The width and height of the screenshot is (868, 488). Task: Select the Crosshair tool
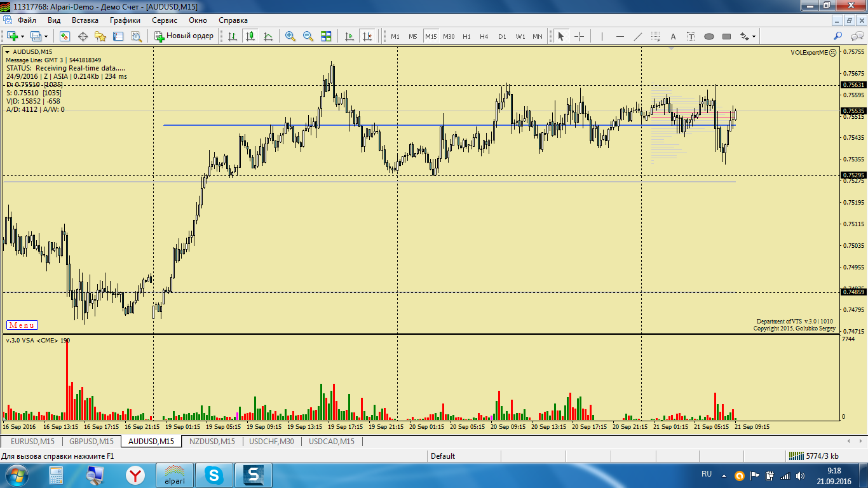(x=579, y=36)
